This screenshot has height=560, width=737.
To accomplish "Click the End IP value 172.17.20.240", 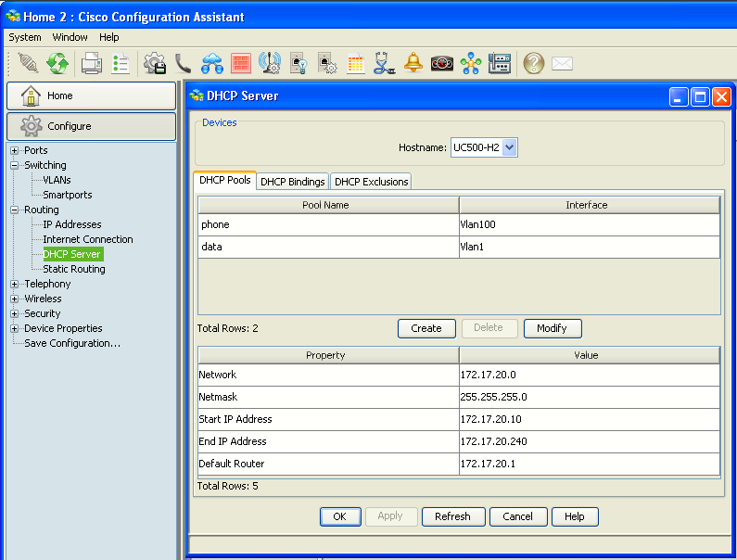I will click(x=590, y=441).
